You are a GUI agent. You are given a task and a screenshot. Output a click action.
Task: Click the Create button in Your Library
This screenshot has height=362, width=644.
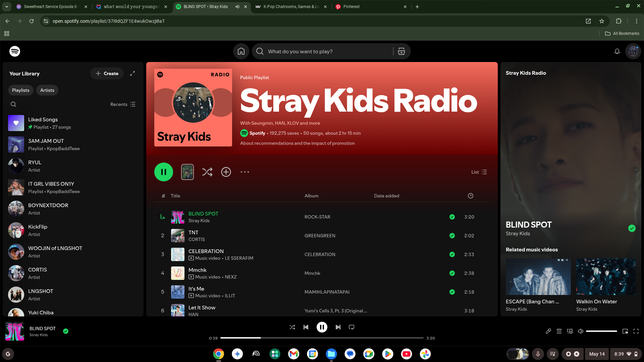coord(107,73)
